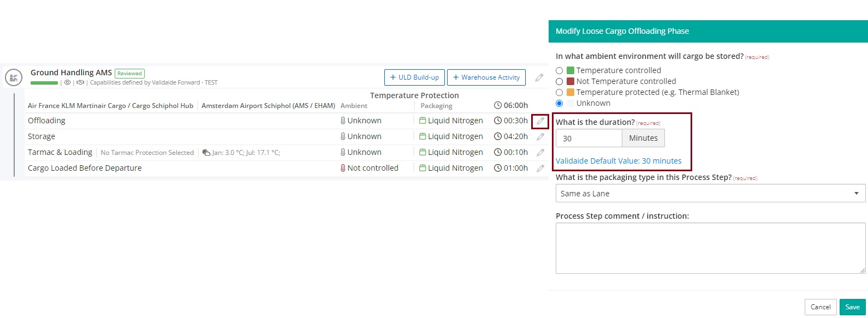This screenshot has width=868, height=318.
Task: Select the Unknown ambient radio option
Action: coord(559,103)
